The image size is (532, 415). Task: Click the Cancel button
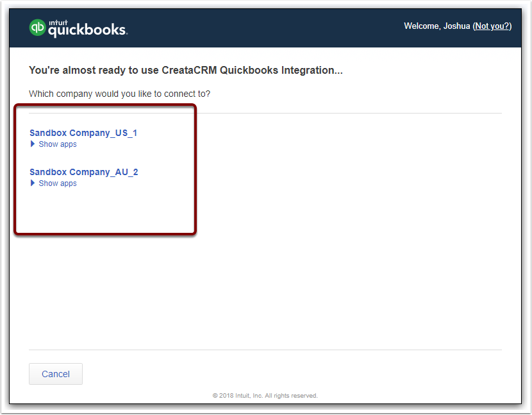click(x=56, y=374)
